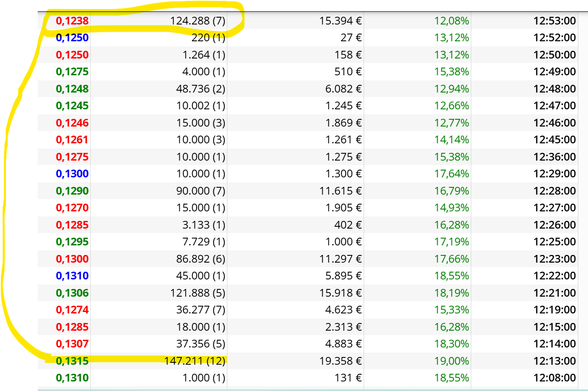Click the 15,38% value at 12:49:00

(451, 72)
